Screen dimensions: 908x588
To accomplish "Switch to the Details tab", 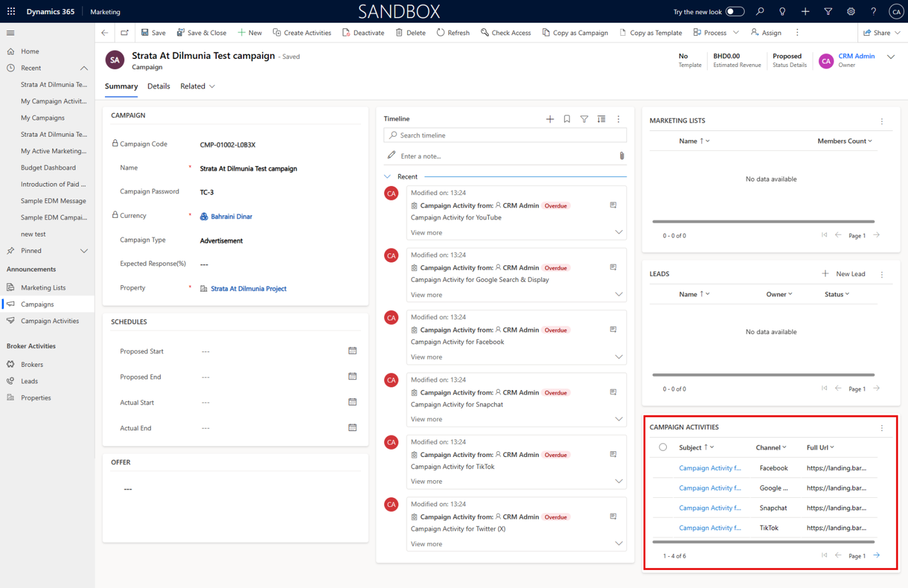I will point(158,86).
